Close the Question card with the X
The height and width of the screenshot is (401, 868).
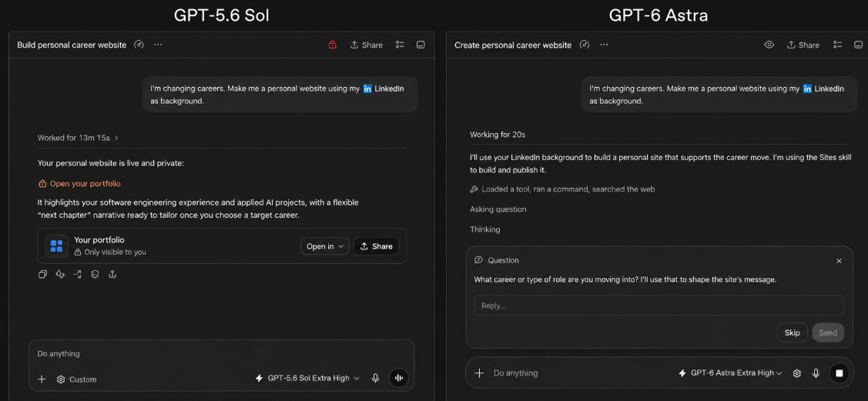coord(840,260)
